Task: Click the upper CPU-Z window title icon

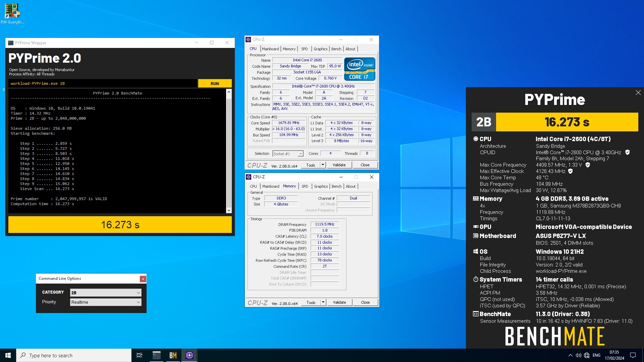Action: pyautogui.click(x=248, y=40)
